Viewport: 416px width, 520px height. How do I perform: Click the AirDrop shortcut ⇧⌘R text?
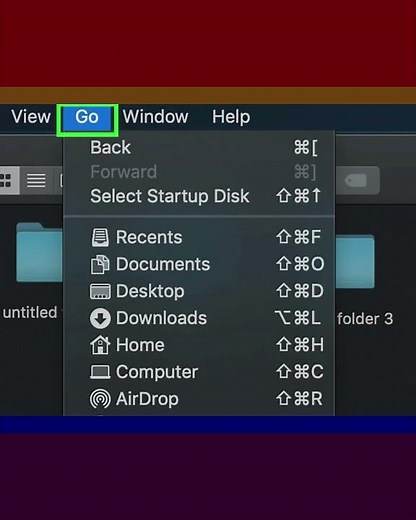(299, 399)
